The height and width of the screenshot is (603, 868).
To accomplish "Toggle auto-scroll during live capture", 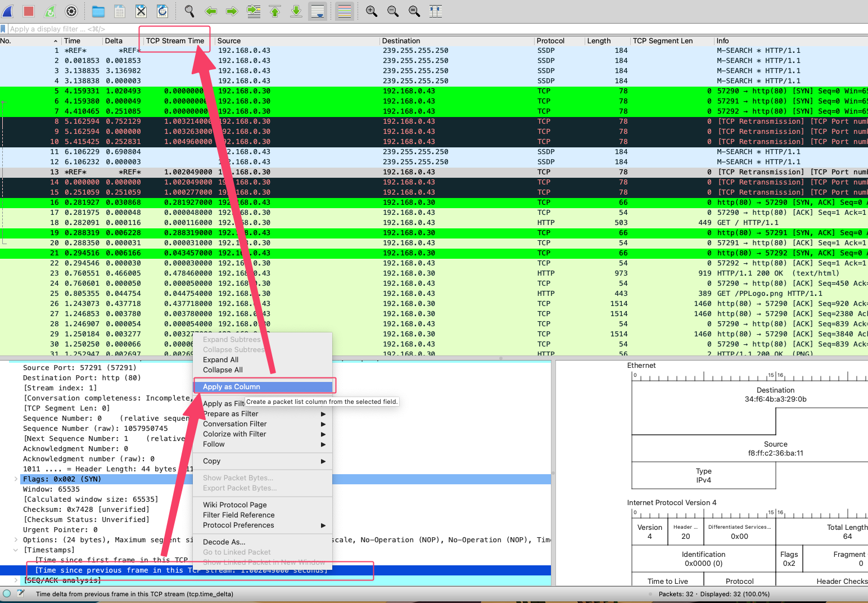I will tap(317, 11).
